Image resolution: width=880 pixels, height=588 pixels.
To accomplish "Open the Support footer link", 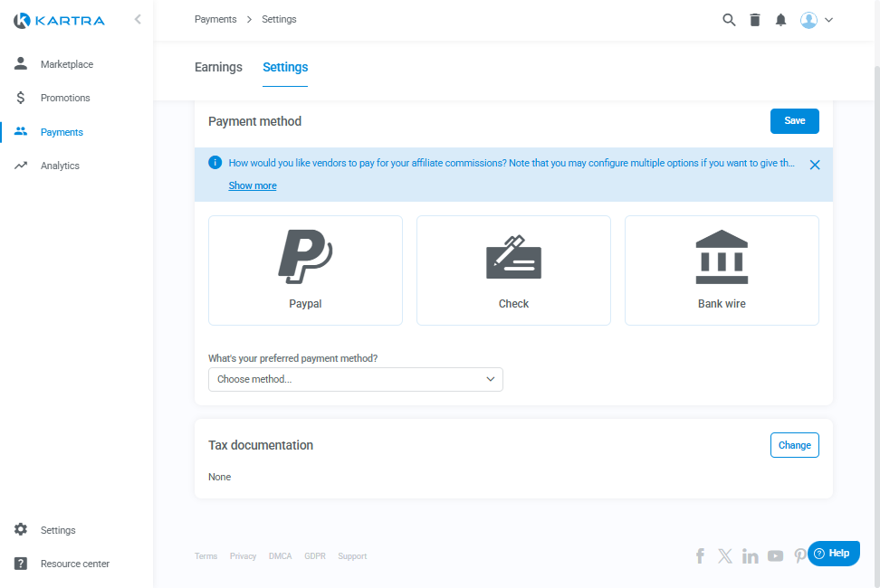I will pyautogui.click(x=352, y=556).
